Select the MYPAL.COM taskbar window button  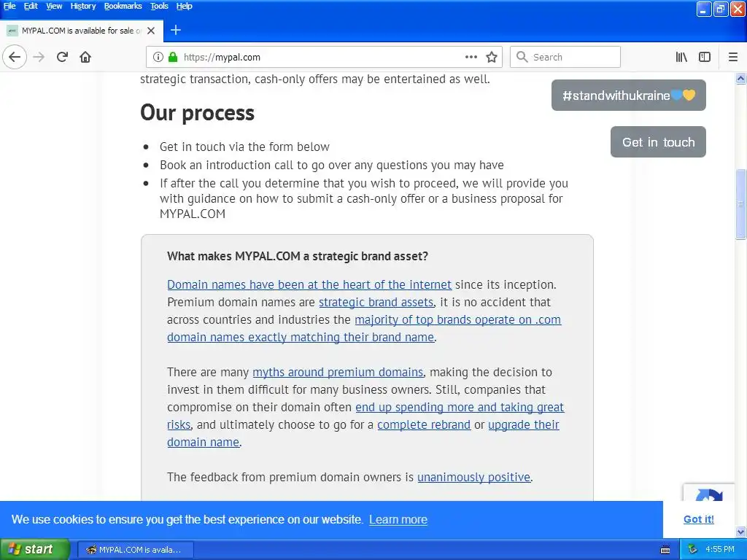pyautogui.click(x=135, y=550)
